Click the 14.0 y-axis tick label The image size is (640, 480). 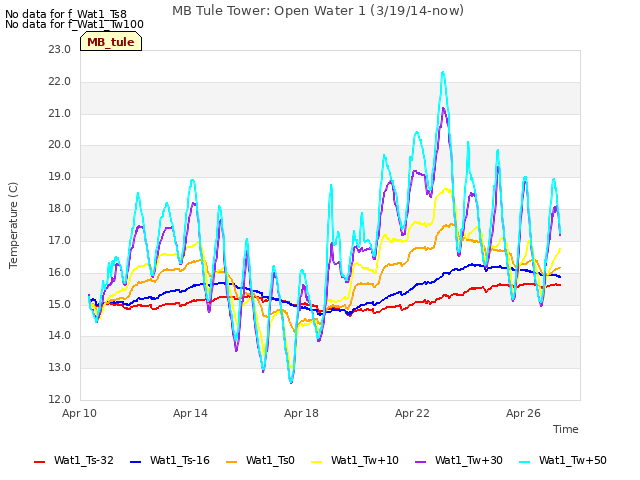click(x=60, y=336)
